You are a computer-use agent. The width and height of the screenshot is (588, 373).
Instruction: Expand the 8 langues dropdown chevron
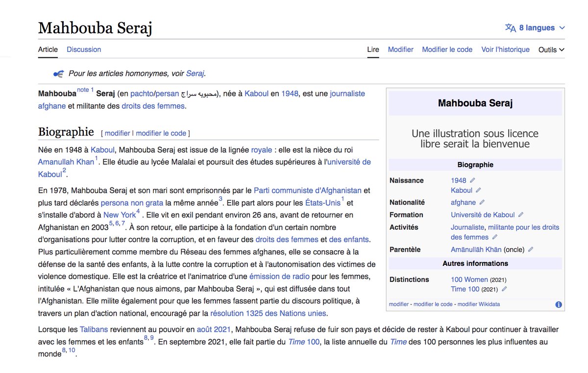point(562,28)
